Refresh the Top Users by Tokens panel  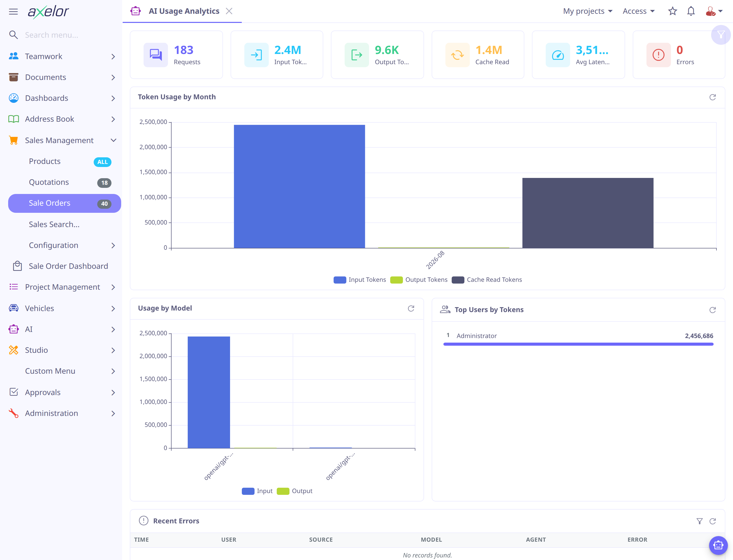click(x=712, y=310)
